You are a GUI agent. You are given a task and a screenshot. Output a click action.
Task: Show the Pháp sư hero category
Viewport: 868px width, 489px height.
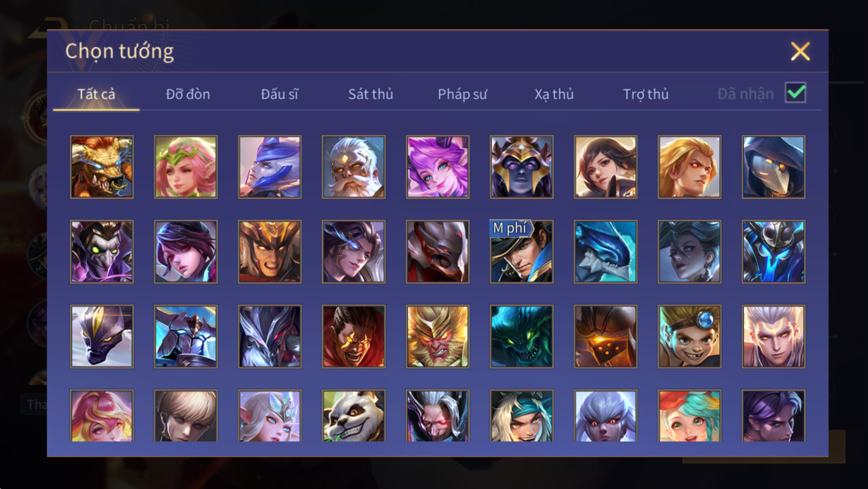462,94
